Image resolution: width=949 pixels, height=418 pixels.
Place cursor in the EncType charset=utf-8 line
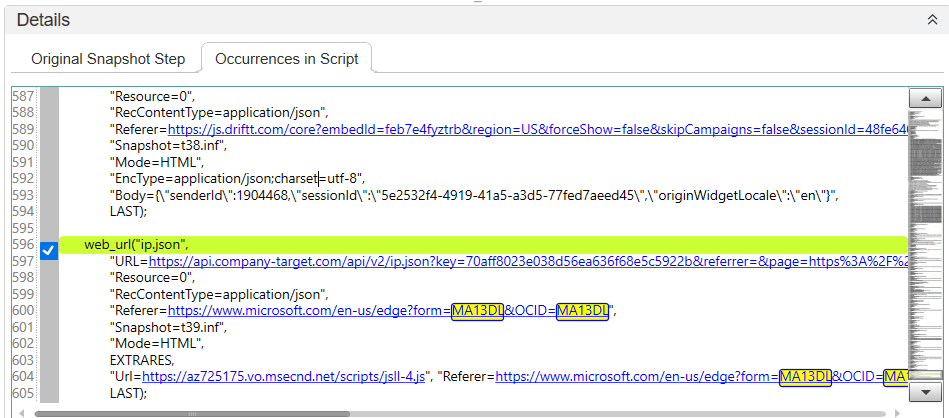[x=237, y=179]
